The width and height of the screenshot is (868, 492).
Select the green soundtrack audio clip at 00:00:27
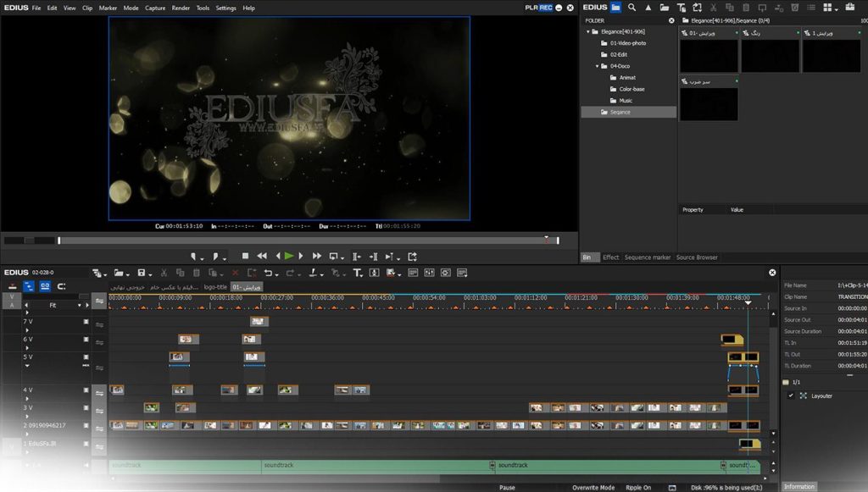pyautogui.click(x=376, y=466)
